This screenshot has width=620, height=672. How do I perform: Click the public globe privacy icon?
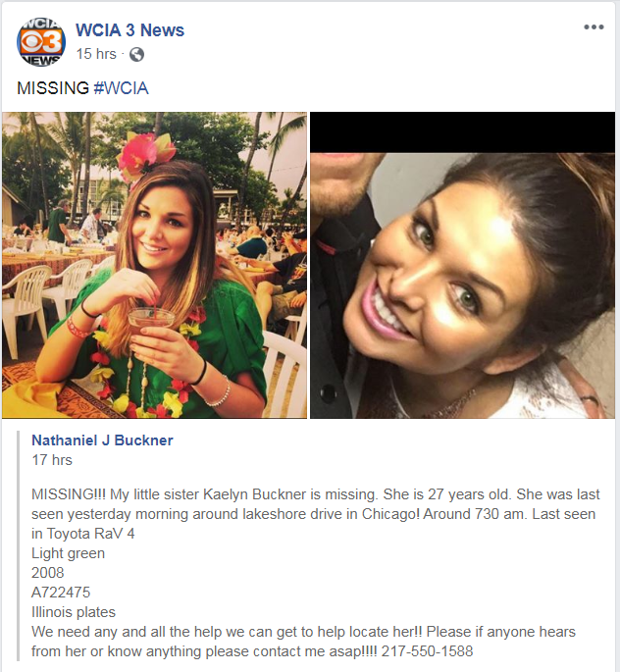[x=136, y=54]
